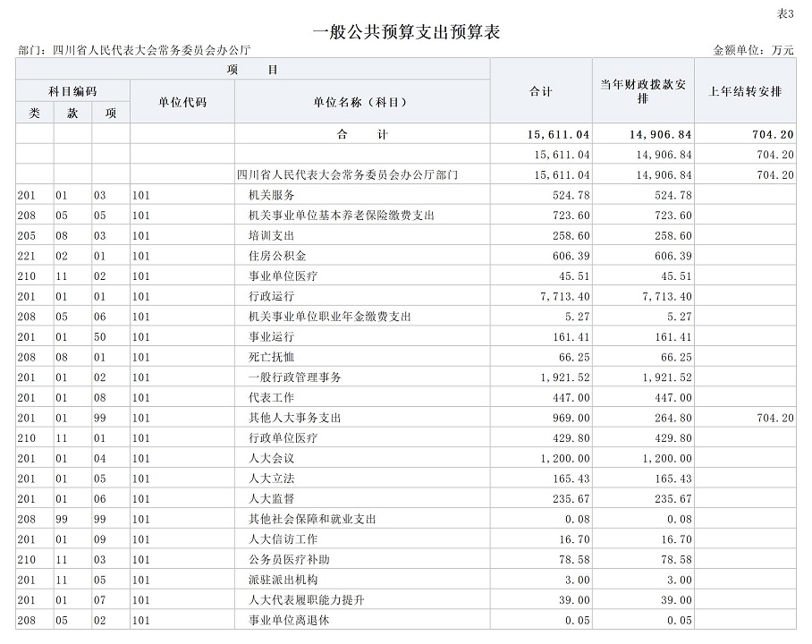Select 45.51 in 事业单位医疗 合计 column
812x644 pixels.
click(574, 276)
